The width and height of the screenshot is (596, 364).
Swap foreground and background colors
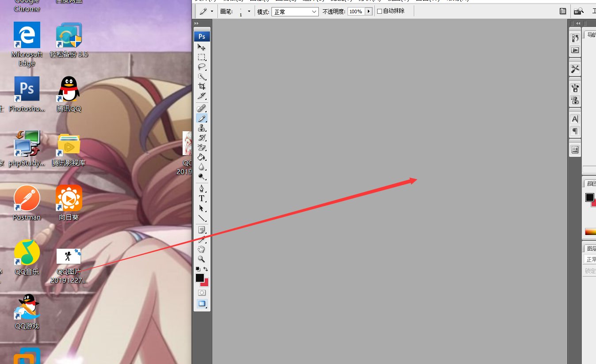[x=206, y=269]
